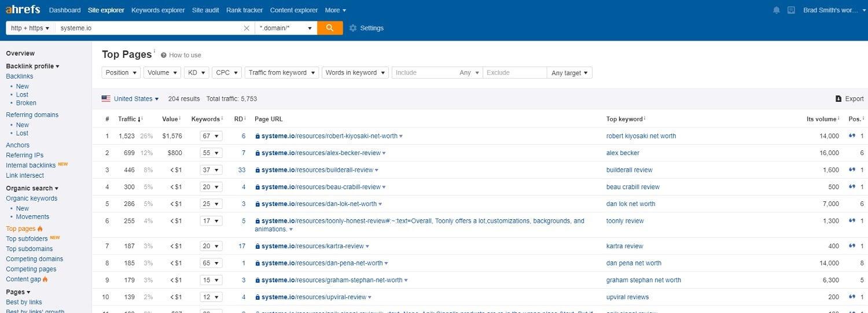Click SERP features icon for beau crabill review
868x313 pixels.
tap(852, 187)
